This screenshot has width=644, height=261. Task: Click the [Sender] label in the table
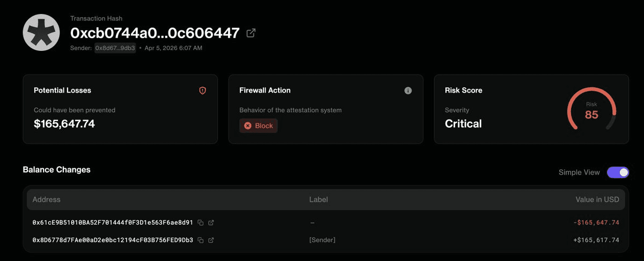point(322,240)
